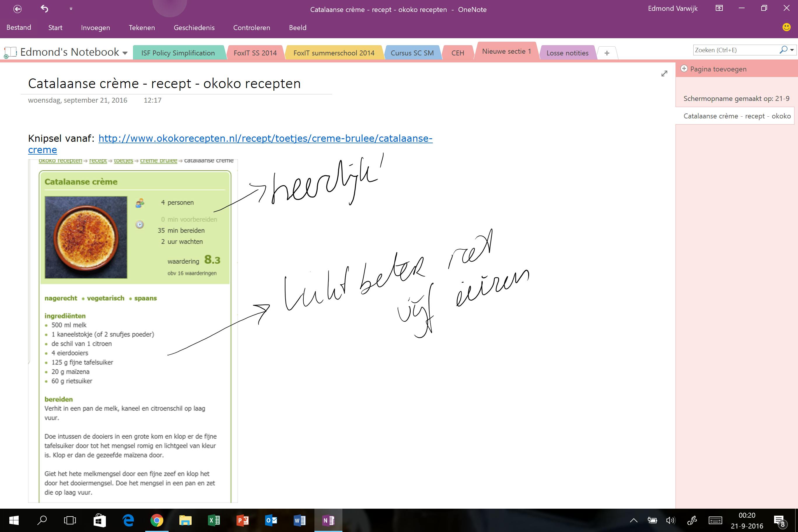Expand the Edmond's Notebook dropdown
Viewport: 798px width, 532px height.
(125, 53)
